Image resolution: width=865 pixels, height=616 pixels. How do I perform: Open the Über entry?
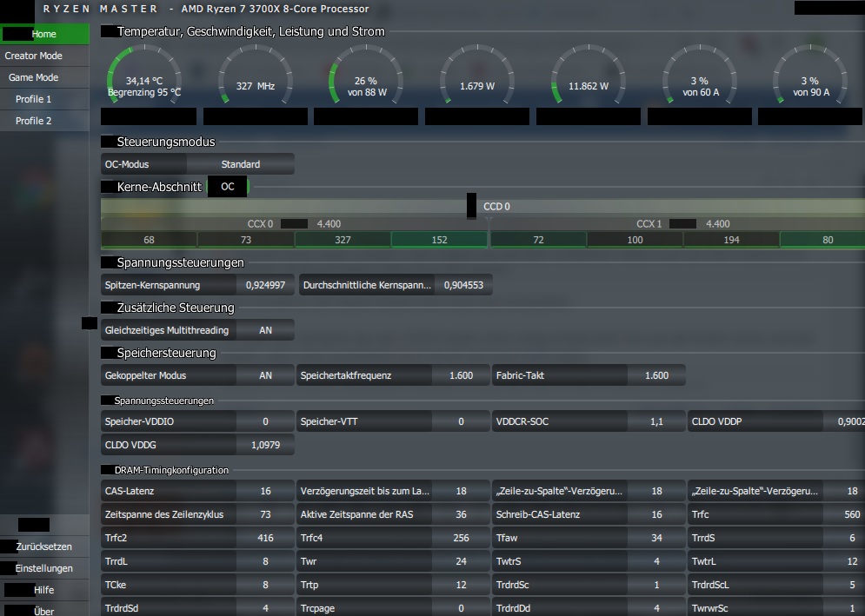tap(44, 611)
